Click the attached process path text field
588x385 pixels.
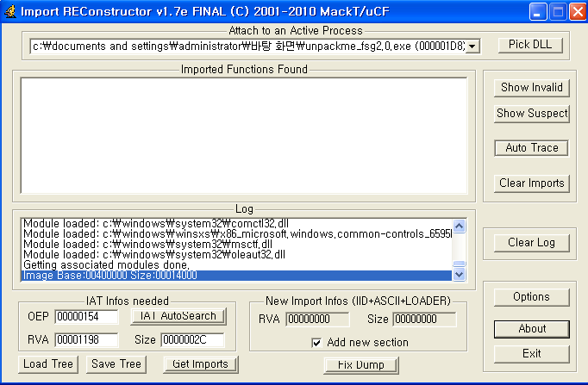click(x=248, y=47)
